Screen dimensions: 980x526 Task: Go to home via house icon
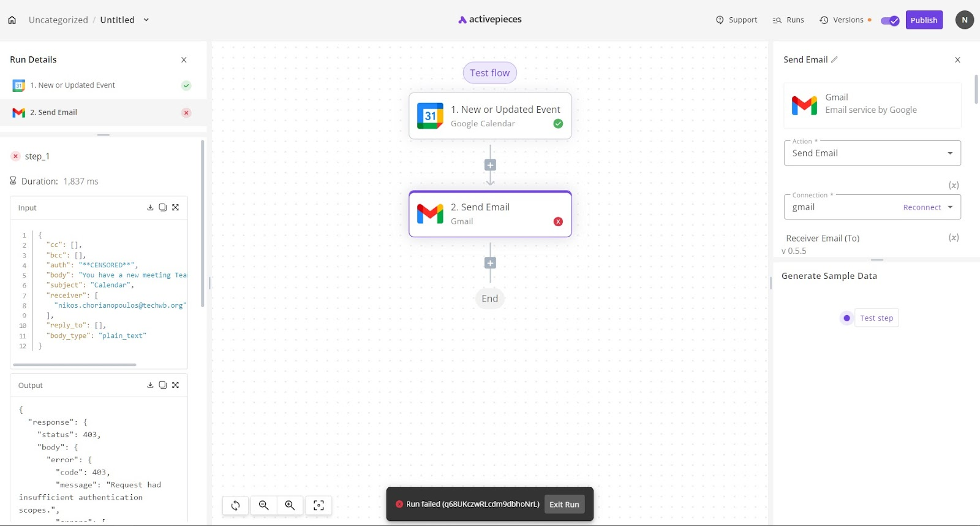[x=12, y=20]
